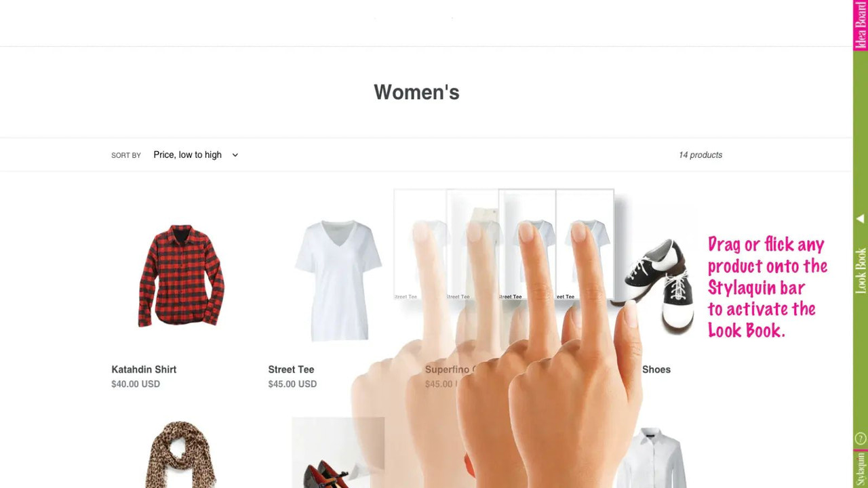The width and height of the screenshot is (868, 488).
Task: Open the leopard print scarf product
Action: [180, 454]
